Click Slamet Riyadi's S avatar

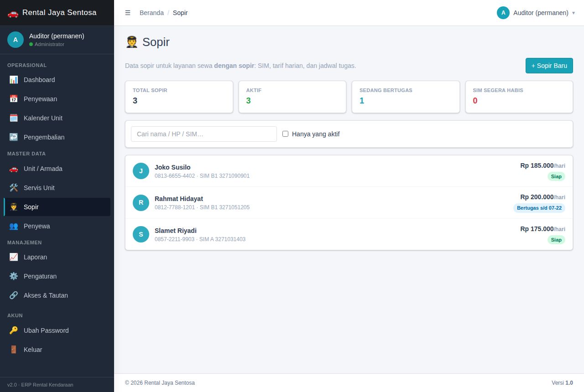141,234
